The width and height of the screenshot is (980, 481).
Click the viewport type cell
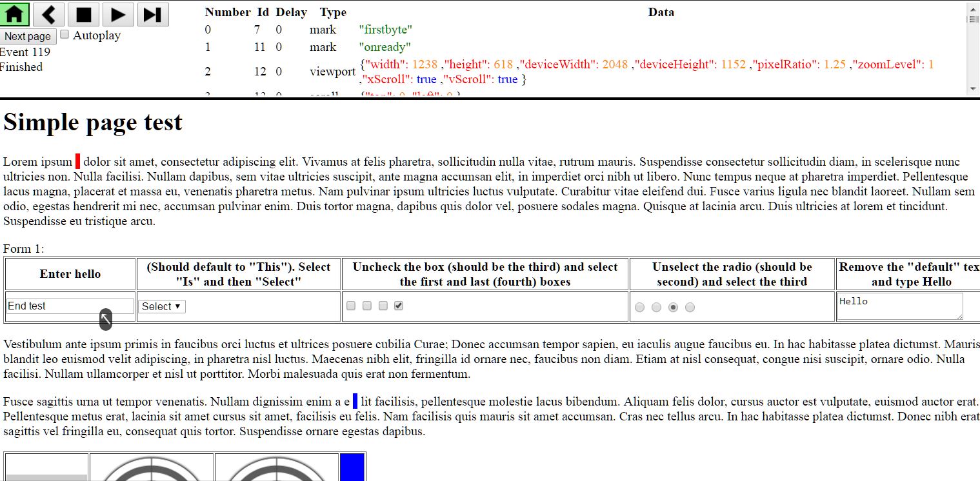coord(332,72)
